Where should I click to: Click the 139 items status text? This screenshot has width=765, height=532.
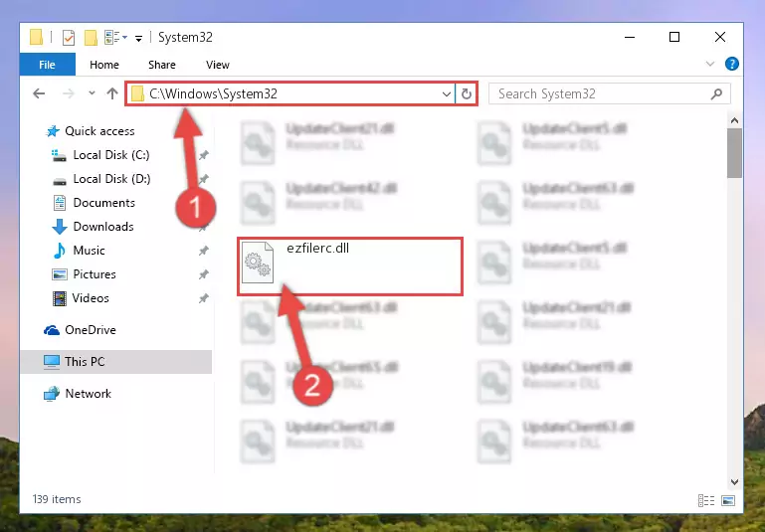57,499
